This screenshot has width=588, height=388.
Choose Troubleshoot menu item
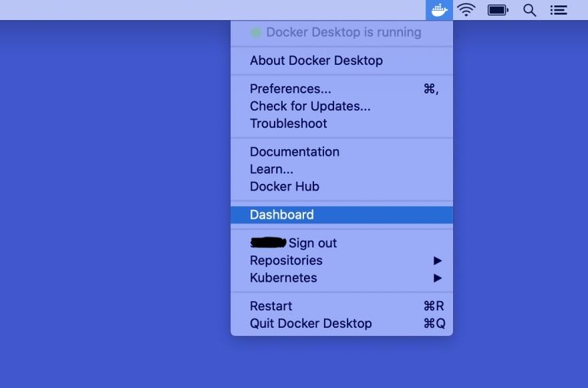click(341, 123)
